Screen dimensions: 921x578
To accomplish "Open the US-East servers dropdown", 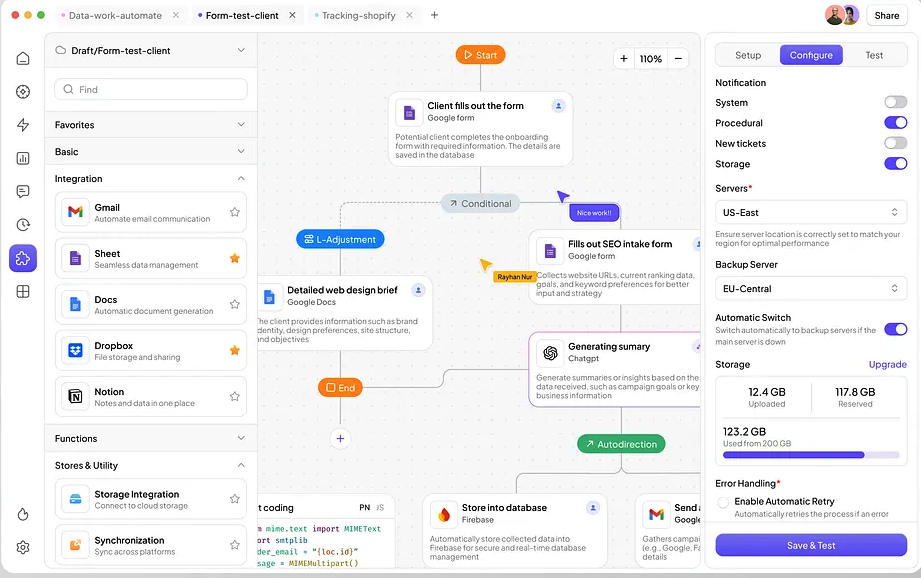I will pos(811,212).
